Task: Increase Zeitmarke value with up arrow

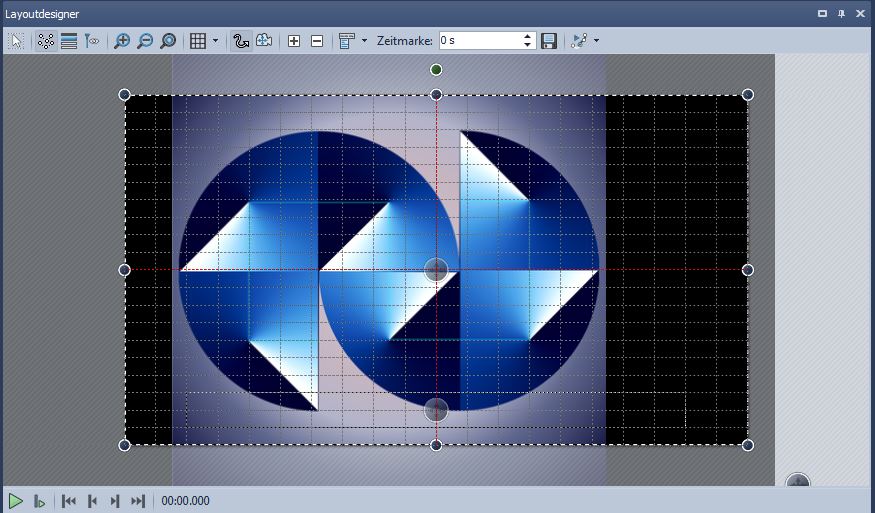Action: (x=529, y=37)
